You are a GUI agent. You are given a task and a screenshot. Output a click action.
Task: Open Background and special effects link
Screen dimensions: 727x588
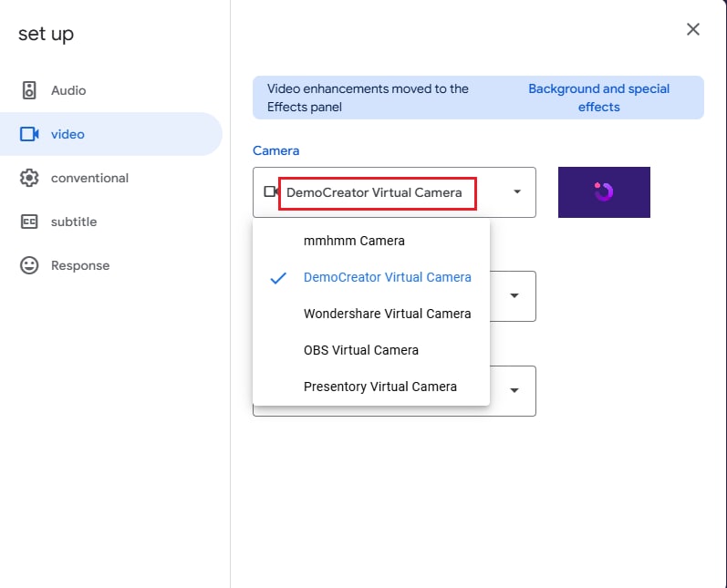click(x=598, y=98)
